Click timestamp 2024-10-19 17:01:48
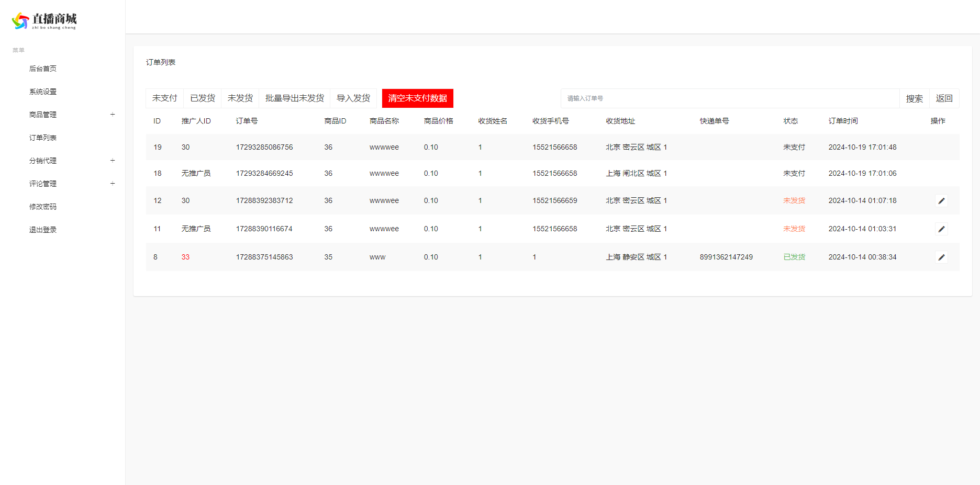This screenshot has width=980, height=485. click(862, 147)
